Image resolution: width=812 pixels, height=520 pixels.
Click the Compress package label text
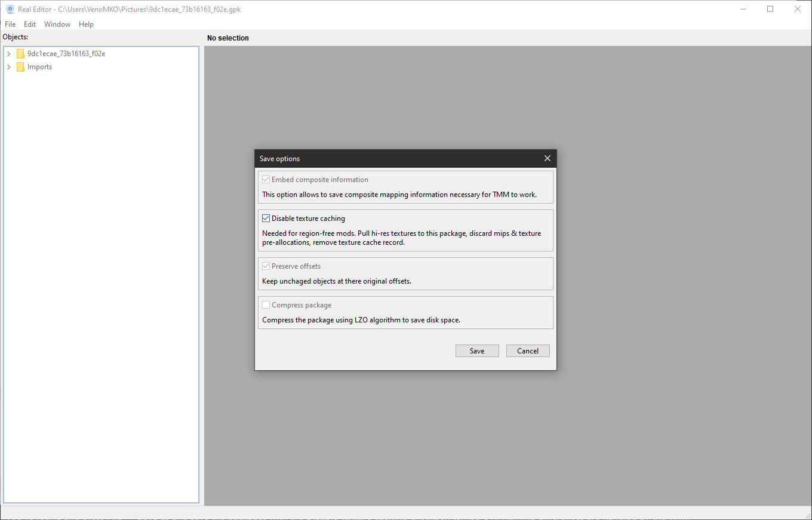[302, 305]
